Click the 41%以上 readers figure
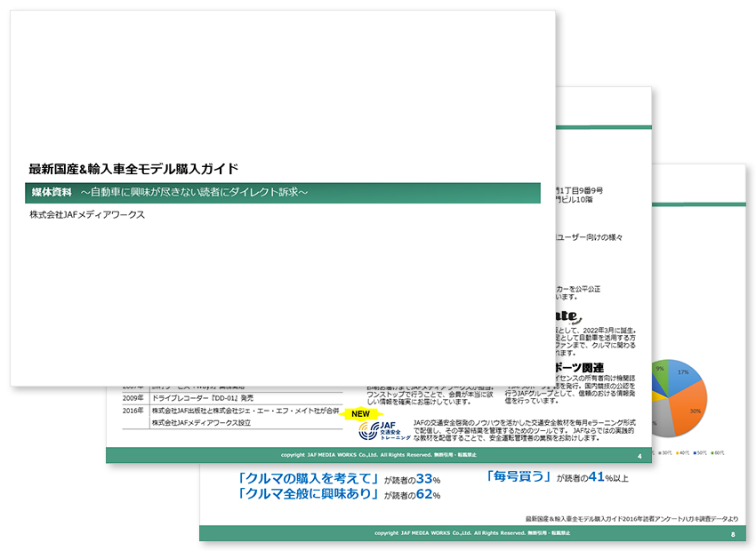 pyautogui.click(x=608, y=477)
